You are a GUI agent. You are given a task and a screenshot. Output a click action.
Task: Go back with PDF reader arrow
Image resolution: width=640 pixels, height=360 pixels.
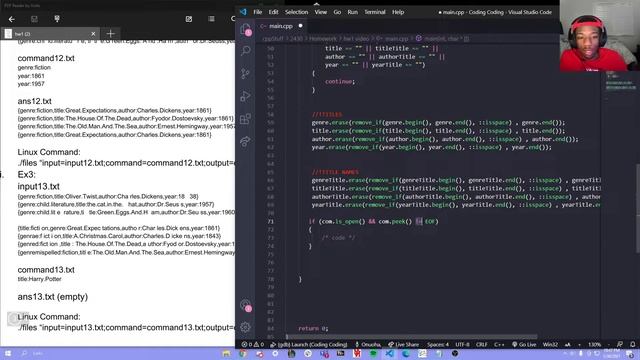(11, 19)
